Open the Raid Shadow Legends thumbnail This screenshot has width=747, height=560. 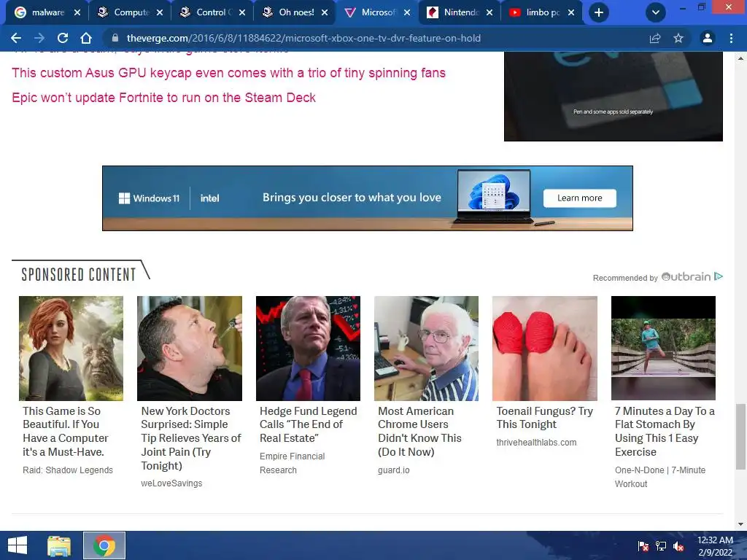(71, 348)
